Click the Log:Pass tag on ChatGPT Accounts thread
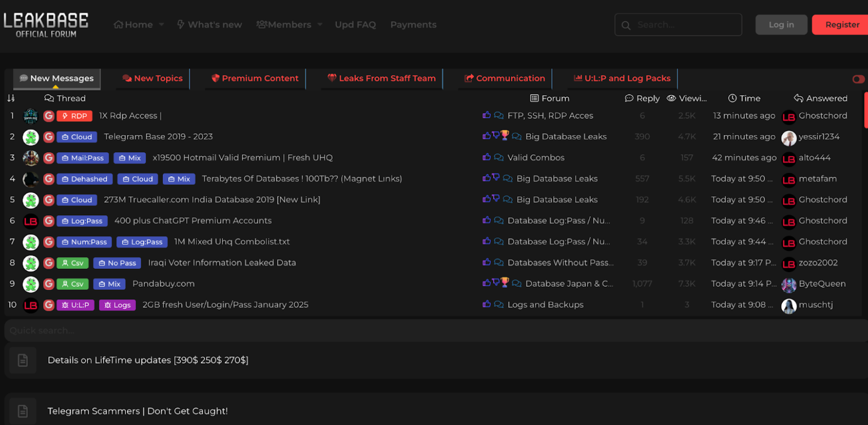The image size is (868, 425). pos(82,221)
